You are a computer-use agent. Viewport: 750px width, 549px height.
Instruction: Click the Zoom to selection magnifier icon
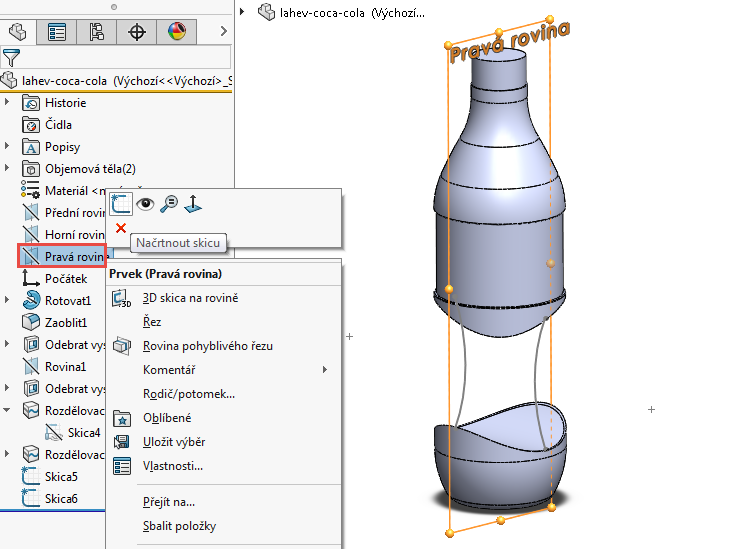pyautogui.click(x=169, y=204)
